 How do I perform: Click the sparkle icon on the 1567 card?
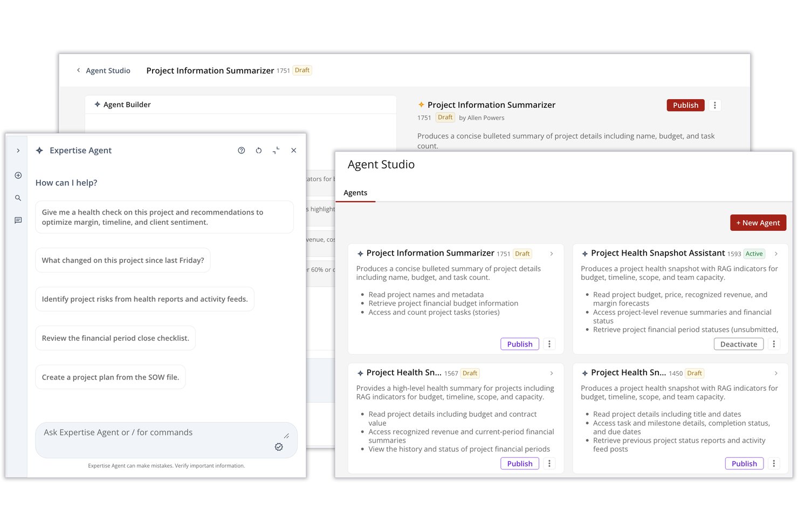(x=360, y=374)
